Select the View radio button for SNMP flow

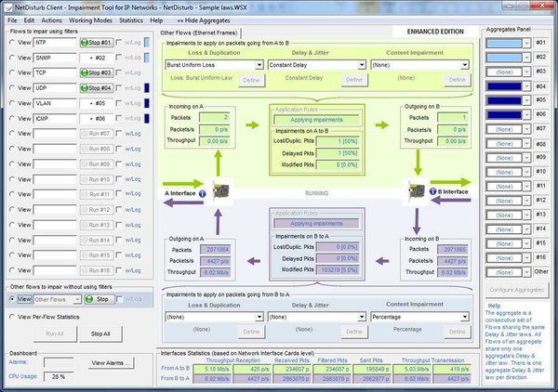point(12,58)
